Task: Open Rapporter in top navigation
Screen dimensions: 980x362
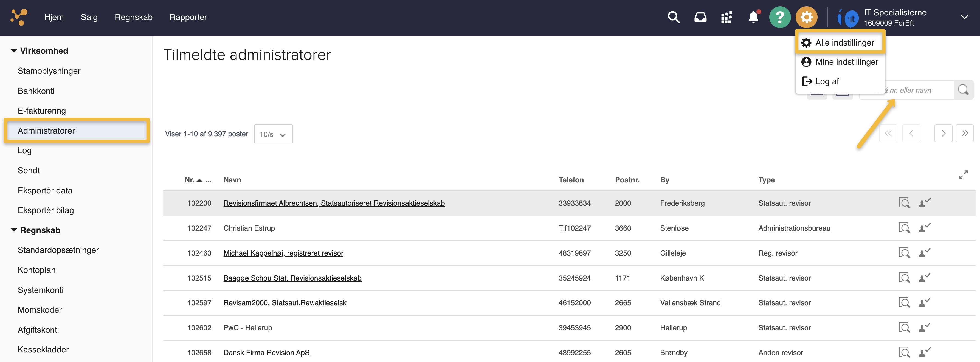Action: 188,17
